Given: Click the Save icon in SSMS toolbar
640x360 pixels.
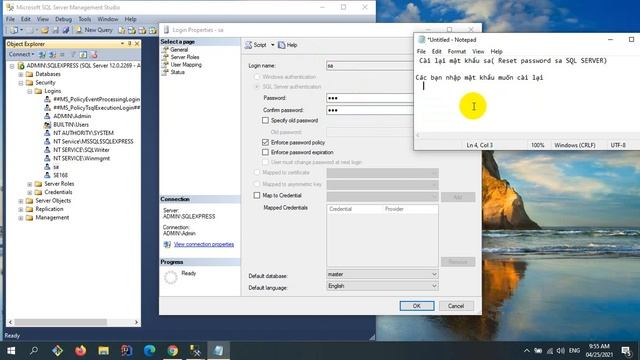Looking at the screenshot, I should click(55, 30).
